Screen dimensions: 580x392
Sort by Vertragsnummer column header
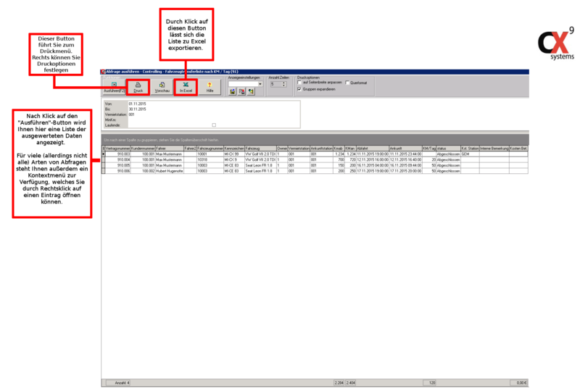click(x=117, y=148)
